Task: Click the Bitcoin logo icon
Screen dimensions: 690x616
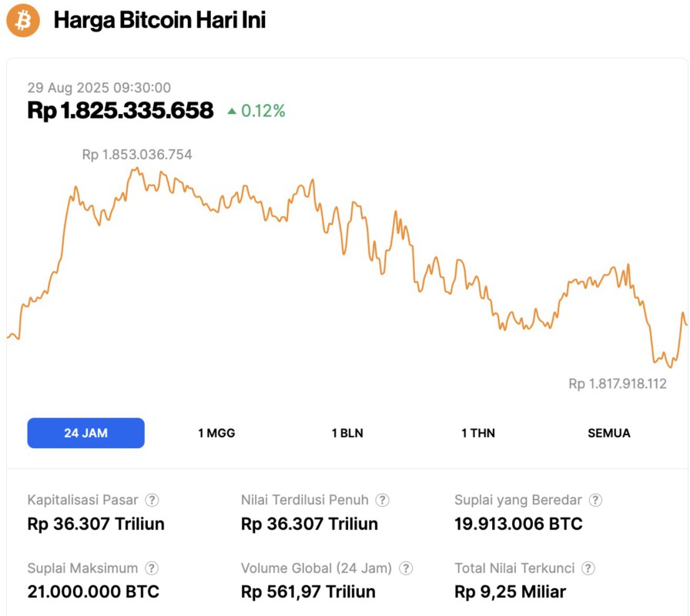Action: tap(23, 21)
